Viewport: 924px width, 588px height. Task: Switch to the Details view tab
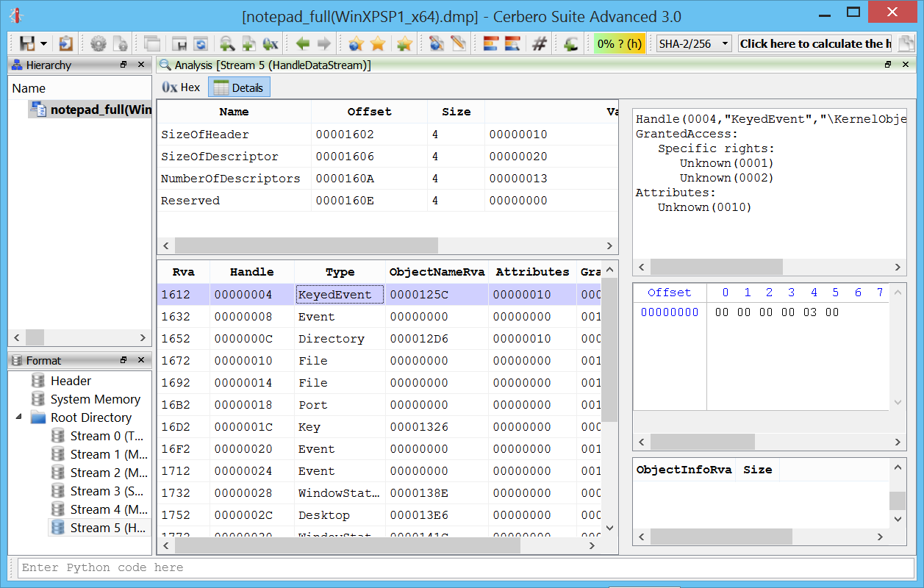pyautogui.click(x=239, y=87)
